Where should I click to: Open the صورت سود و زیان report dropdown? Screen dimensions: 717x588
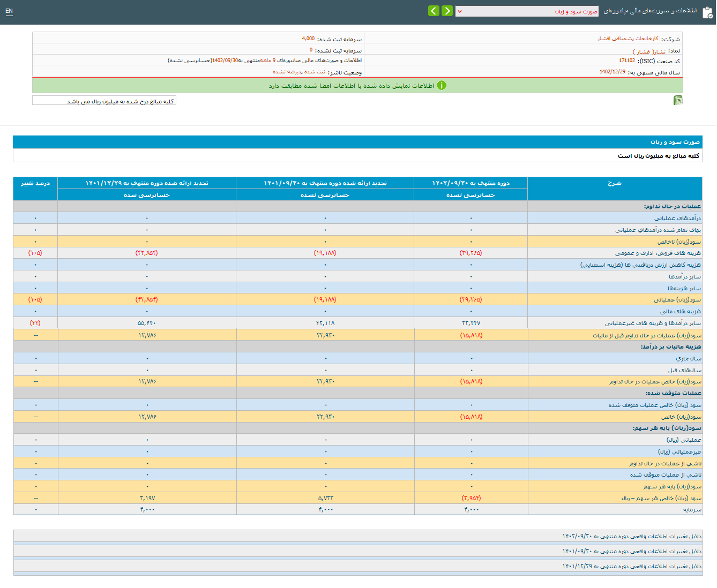[x=527, y=11]
